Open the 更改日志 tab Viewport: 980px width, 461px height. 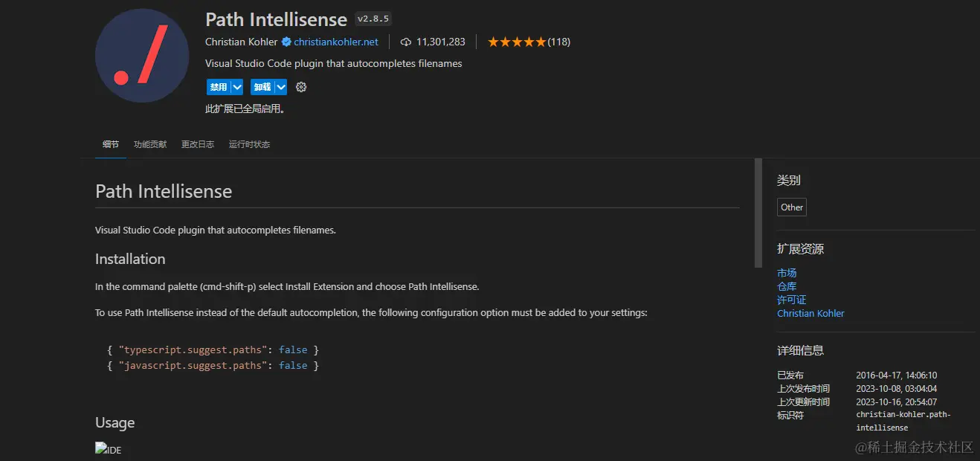(197, 144)
